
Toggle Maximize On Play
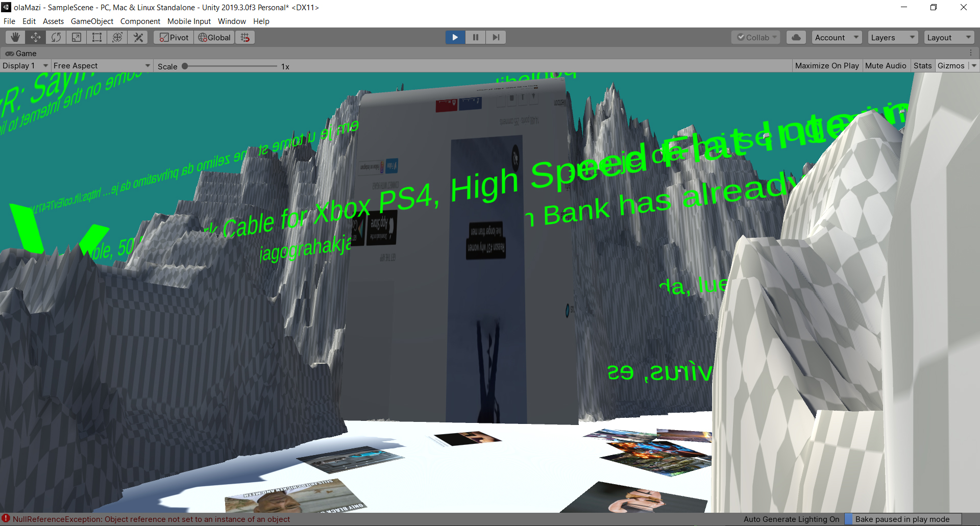coord(826,66)
